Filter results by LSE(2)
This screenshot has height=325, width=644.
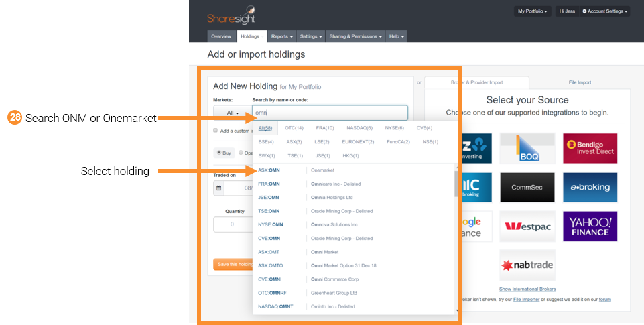322,142
